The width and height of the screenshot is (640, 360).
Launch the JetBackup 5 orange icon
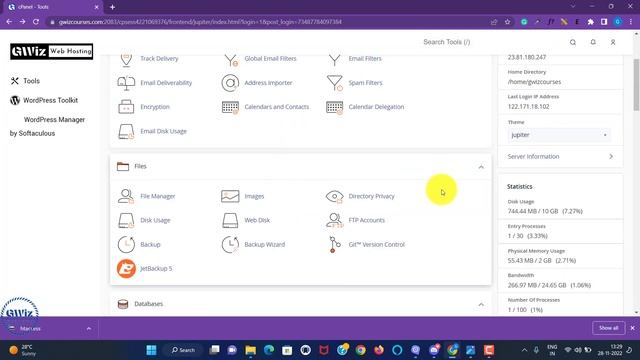pyautogui.click(x=126, y=269)
